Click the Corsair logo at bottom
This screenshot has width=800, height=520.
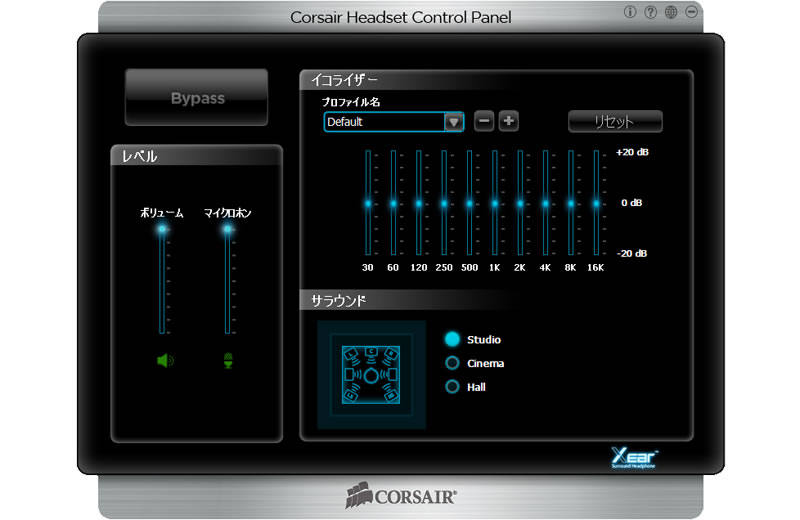pos(401,496)
